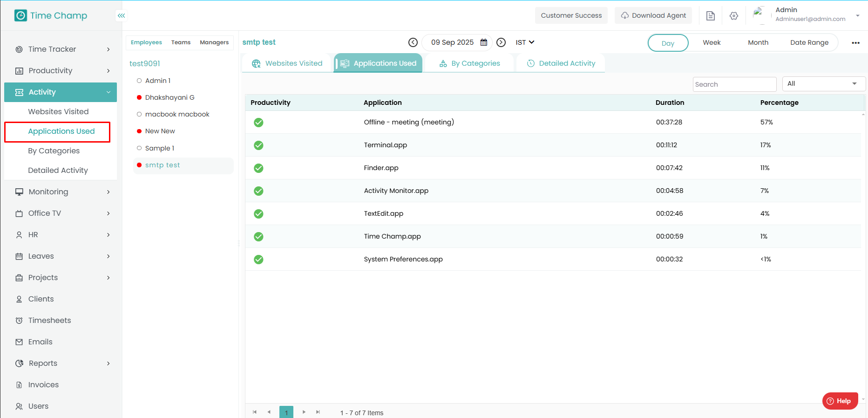
Task: Click the Download Agent button
Action: coord(653,15)
